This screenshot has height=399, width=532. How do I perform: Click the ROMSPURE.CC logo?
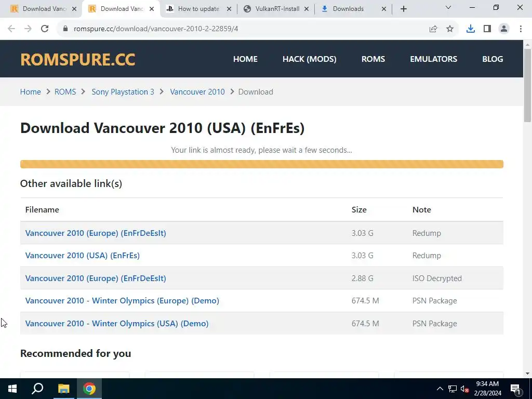(78, 59)
